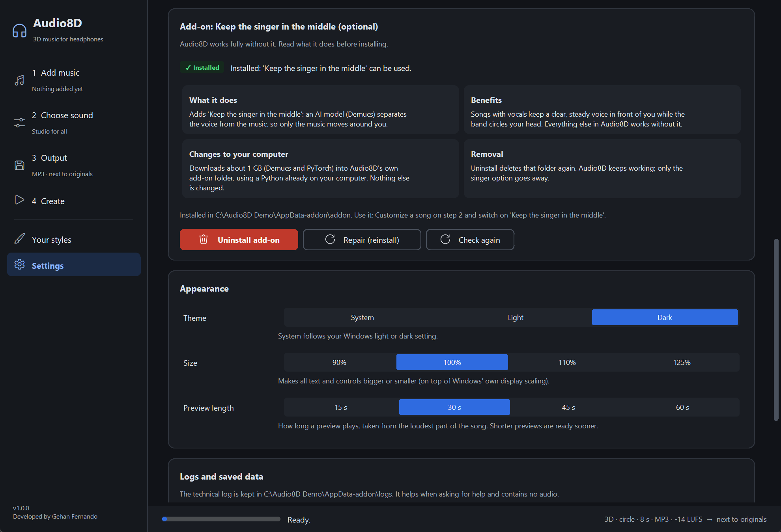Image resolution: width=781 pixels, height=532 pixels.
Task: Click the 'Changes to your computer' heading
Action: [239, 154]
